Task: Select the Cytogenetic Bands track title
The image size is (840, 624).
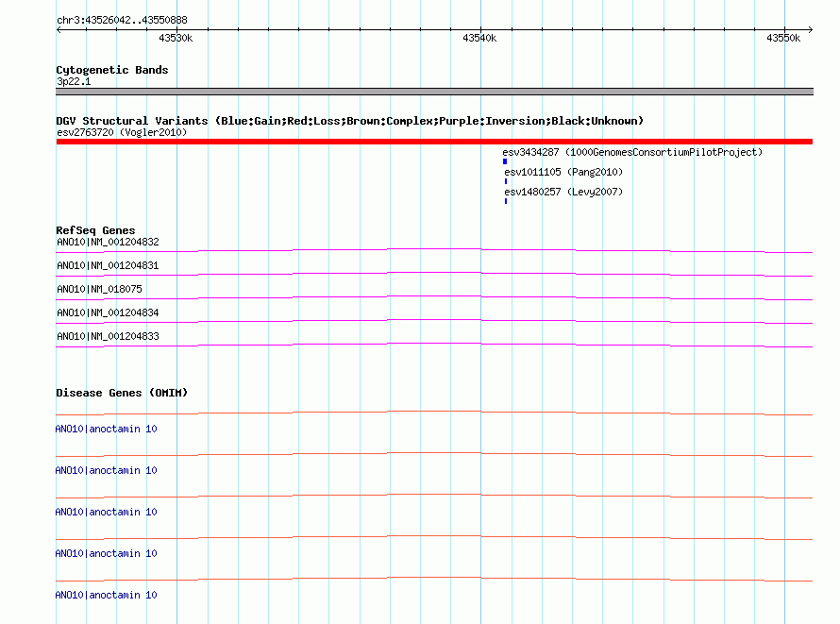Action: 112,70
